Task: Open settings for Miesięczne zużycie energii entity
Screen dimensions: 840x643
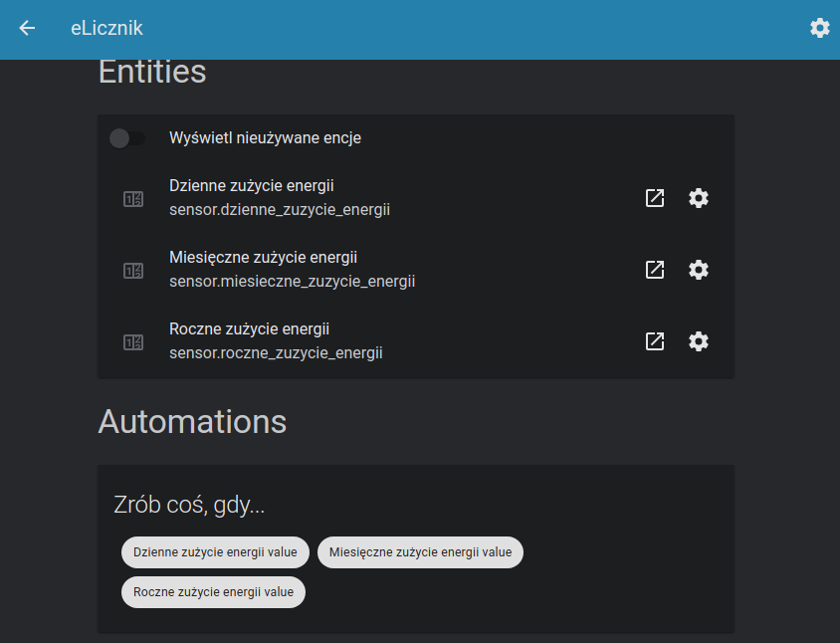Action: pyautogui.click(x=699, y=270)
